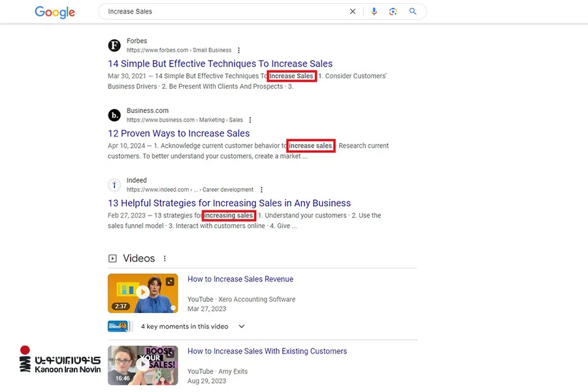The width and height of the screenshot is (588, 392).
Task: Click the Forbes site name
Action: 137,41
